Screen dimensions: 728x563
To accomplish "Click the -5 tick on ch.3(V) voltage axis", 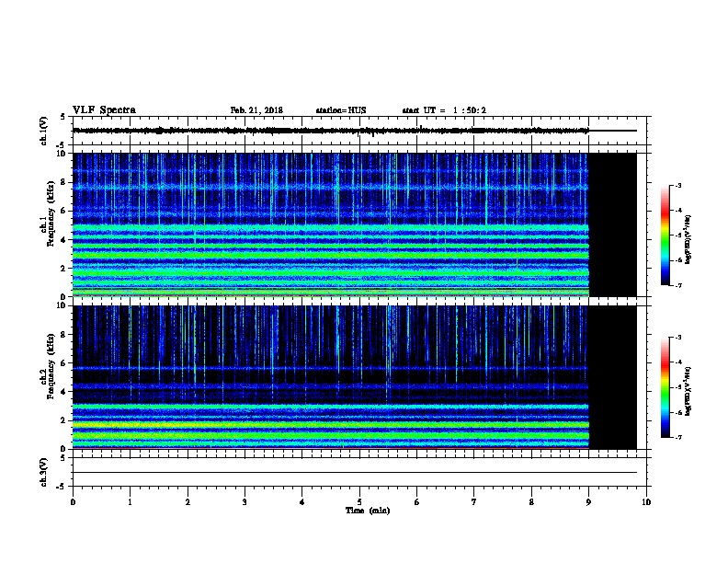I will click(61, 487).
